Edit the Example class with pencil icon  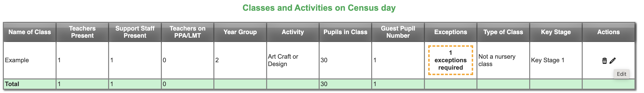[612, 61]
